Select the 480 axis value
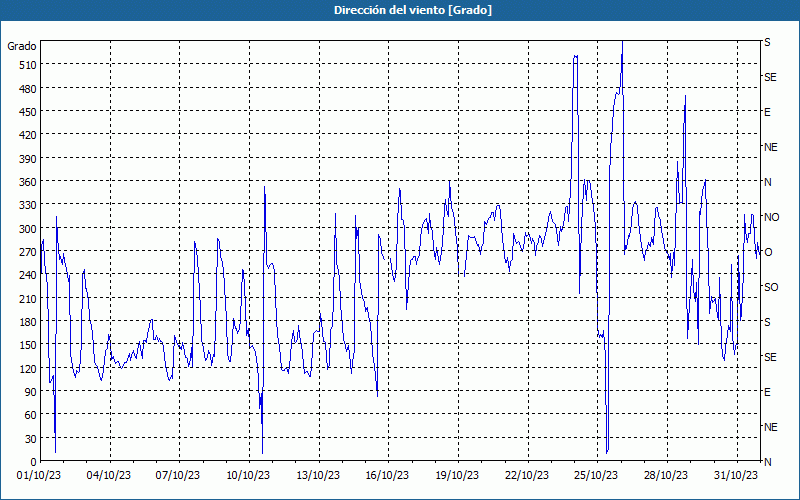The height and width of the screenshot is (500, 800). click(28, 89)
